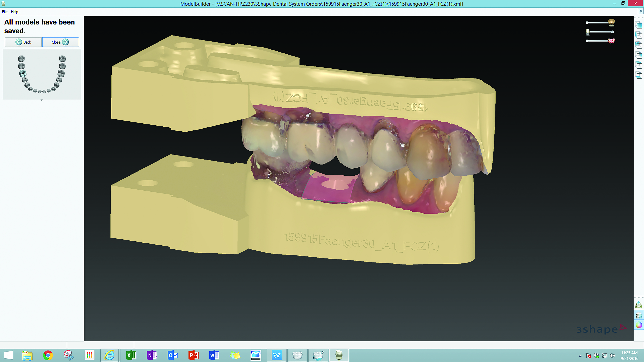Select the bottom view cube icon
The width and height of the screenshot is (644, 362).
(639, 75)
